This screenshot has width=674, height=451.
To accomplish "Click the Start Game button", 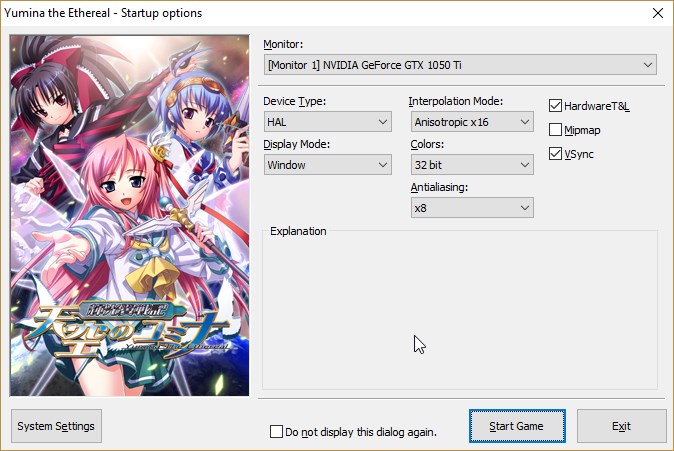I will pos(517,426).
